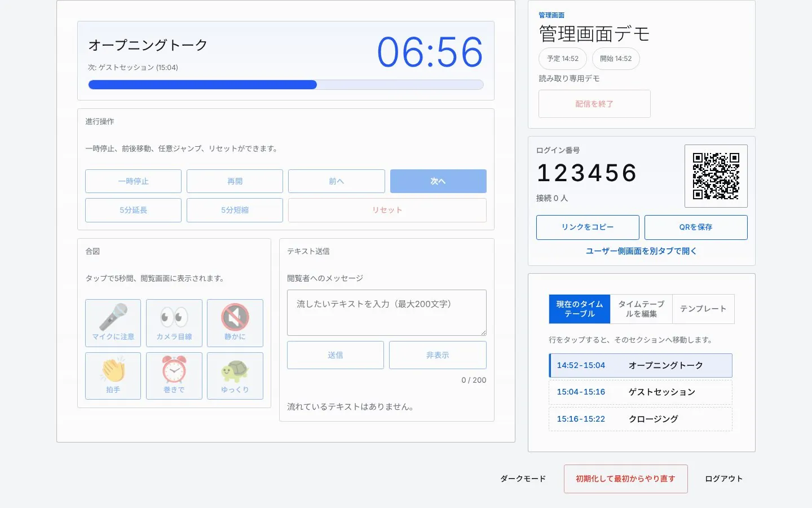Open the テンプレート tab
This screenshot has height=508, width=812.
pos(703,309)
